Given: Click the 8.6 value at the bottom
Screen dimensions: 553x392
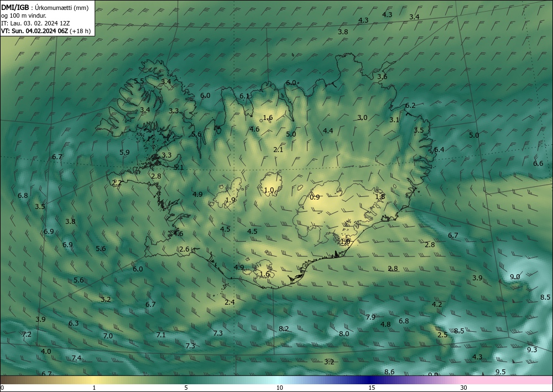Looking at the screenshot, I should pyautogui.click(x=389, y=372).
